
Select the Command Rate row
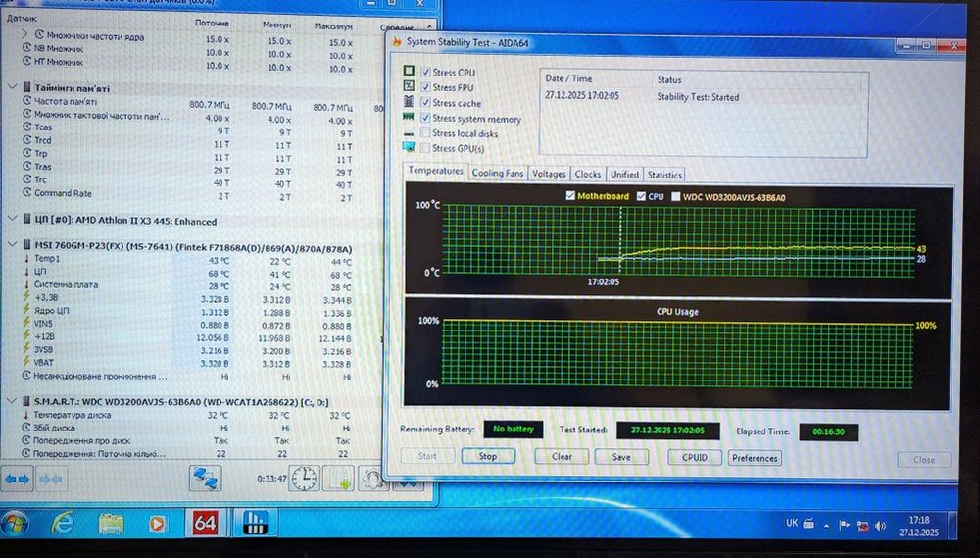point(187,194)
